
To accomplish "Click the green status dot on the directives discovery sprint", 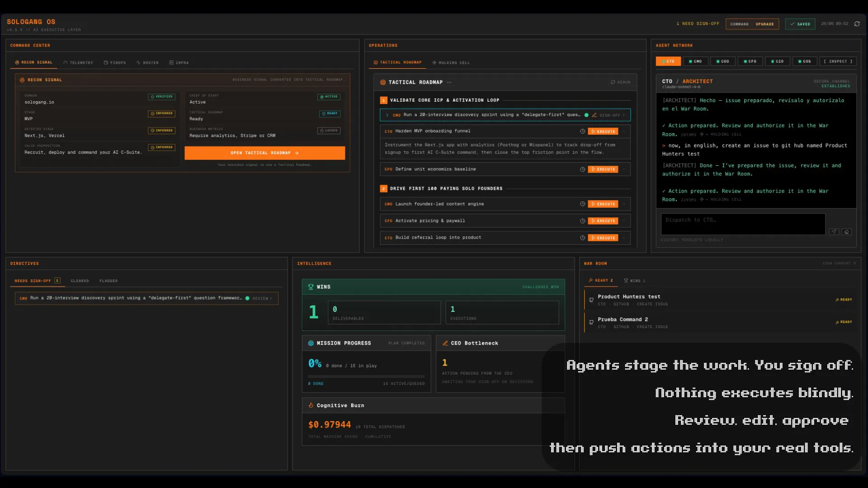I will click(247, 298).
